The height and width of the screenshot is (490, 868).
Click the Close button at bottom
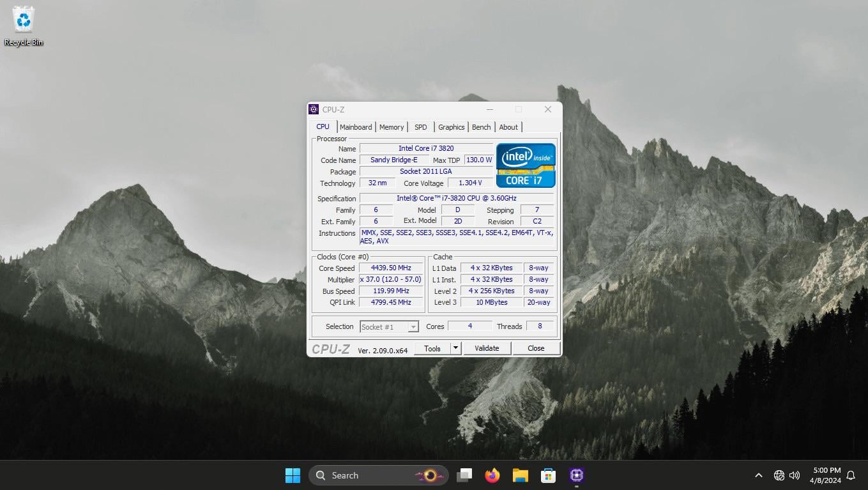coord(536,348)
